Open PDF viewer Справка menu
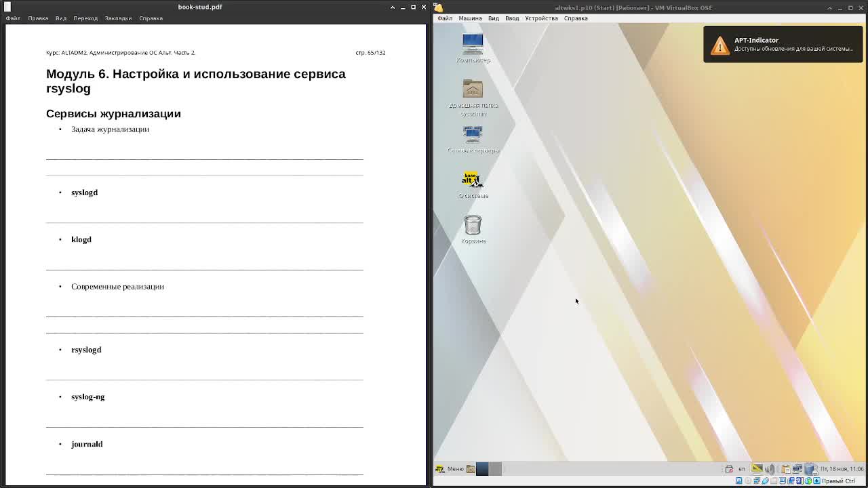The height and width of the screenshot is (488, 868). click(x=151, y=18)
